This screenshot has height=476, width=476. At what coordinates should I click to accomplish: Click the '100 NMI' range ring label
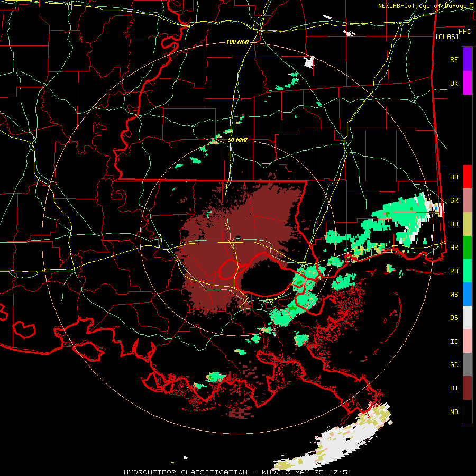point(237,42)
